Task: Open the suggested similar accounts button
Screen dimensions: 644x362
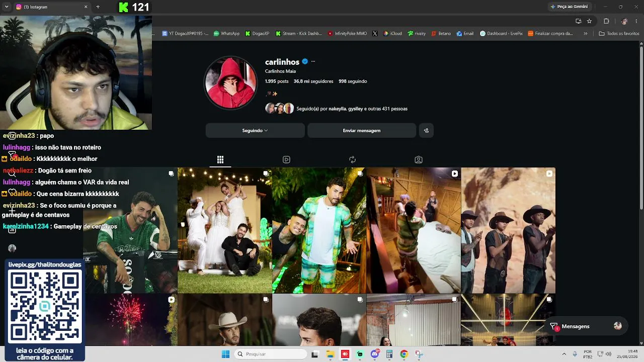Action: [x=426, y=131]
